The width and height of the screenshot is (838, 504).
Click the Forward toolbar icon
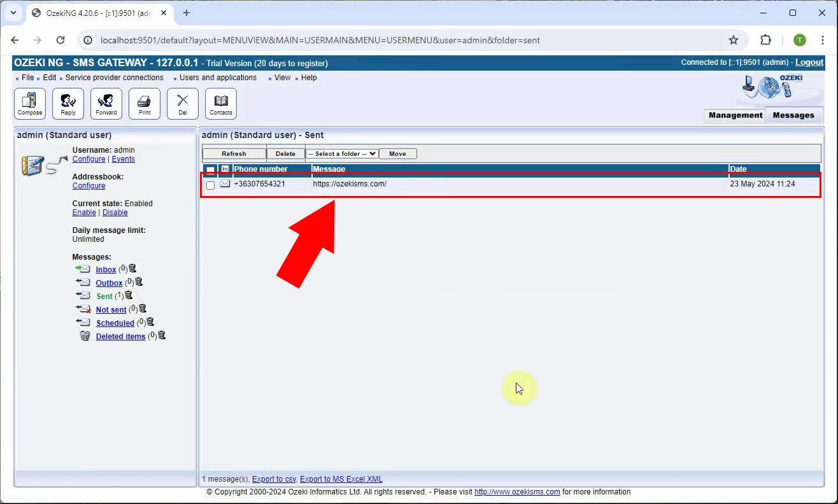pyautogui.click(x=106, y=104)
